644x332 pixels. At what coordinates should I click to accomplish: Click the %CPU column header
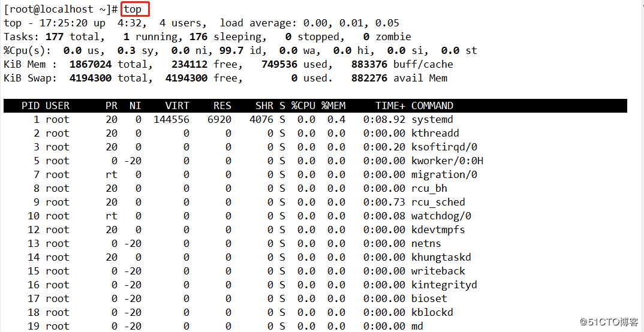point(303,105)
